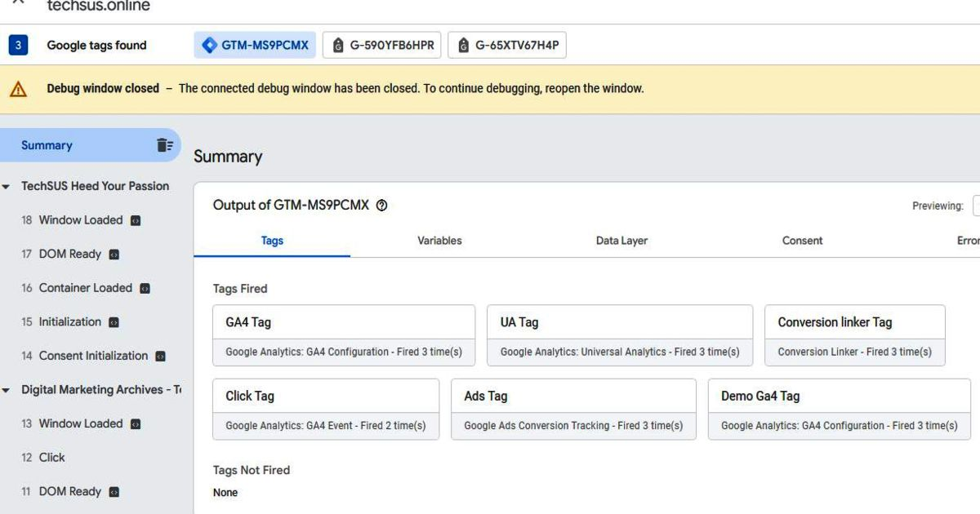Click the Debug window closed message text
This screenshot has width=980, height=514.
tap(345, 89)
